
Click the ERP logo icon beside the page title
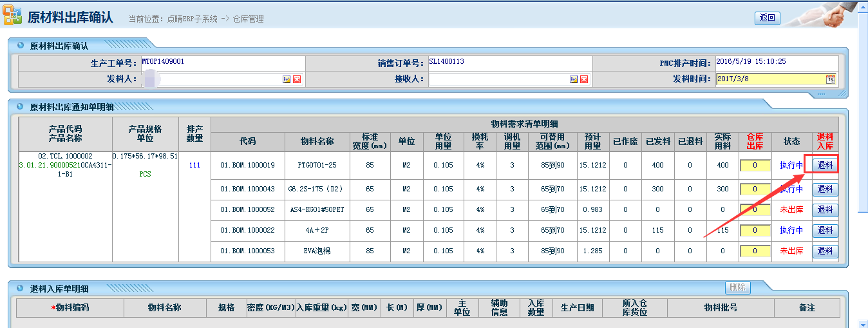pos(13,17)
